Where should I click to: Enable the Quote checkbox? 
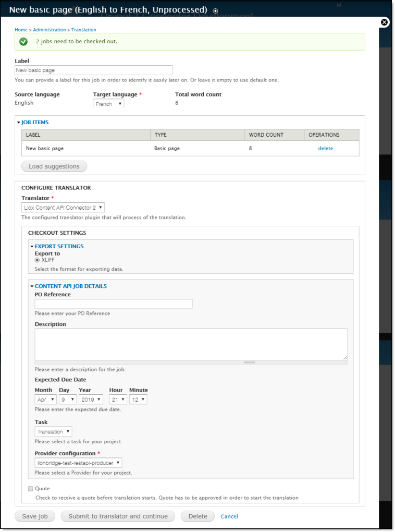point(31,489)
